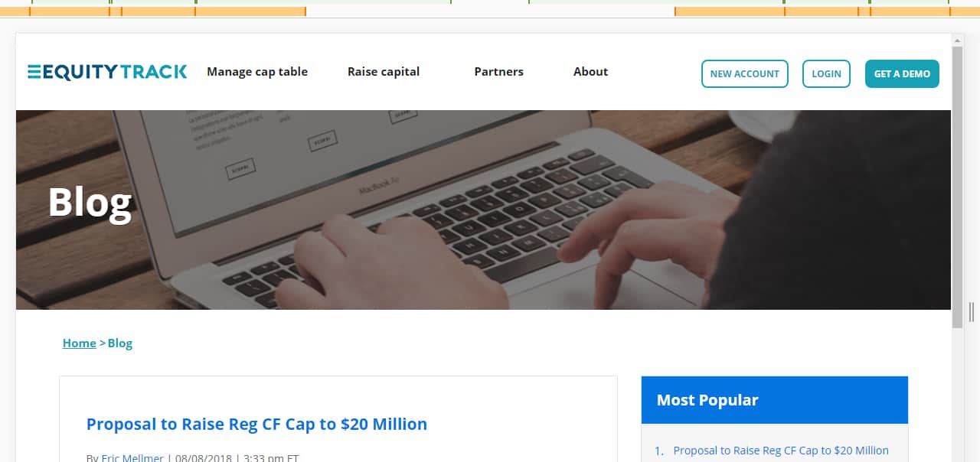
Task: Open the About menu item
Action: [590, 72]
